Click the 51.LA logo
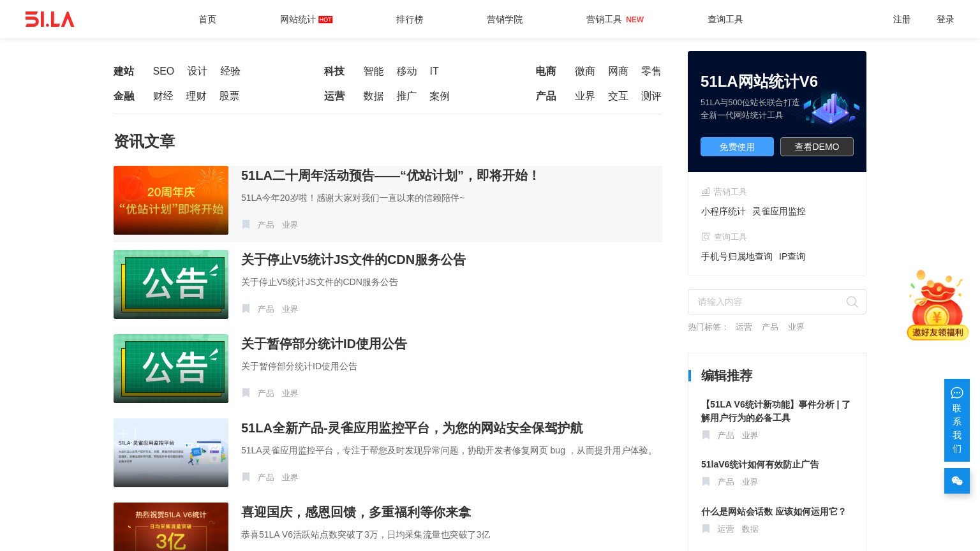 [x=50, y=19]
